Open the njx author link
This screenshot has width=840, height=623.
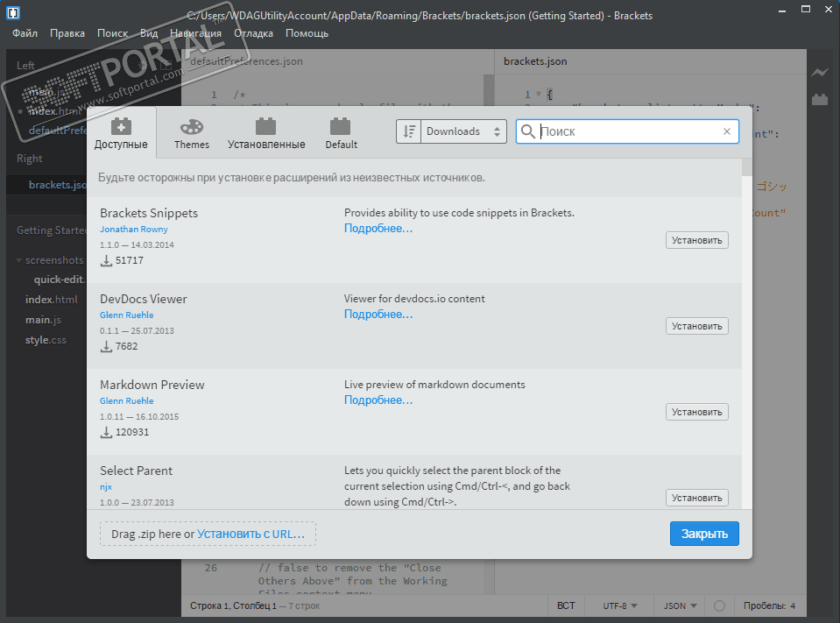click(106, 486)
